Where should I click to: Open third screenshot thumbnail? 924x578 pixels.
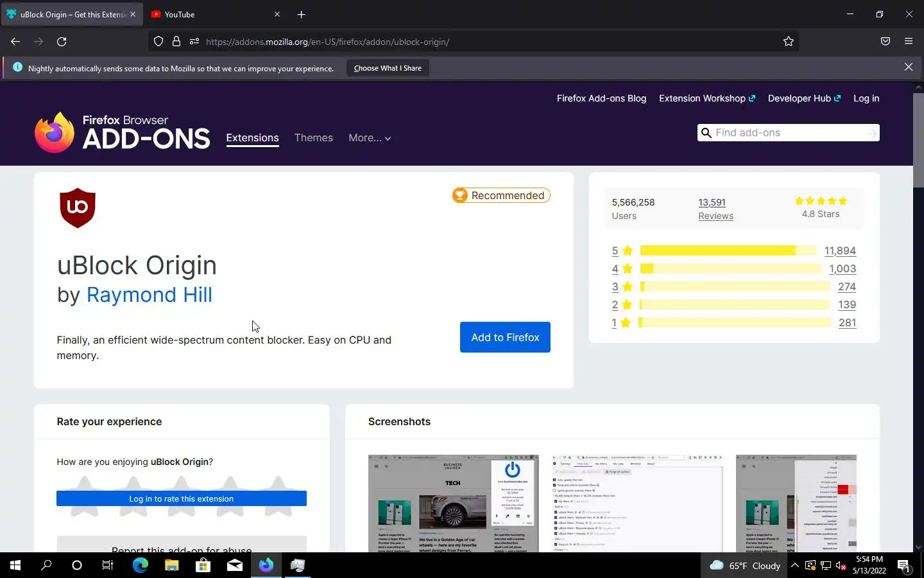(796, 504)
